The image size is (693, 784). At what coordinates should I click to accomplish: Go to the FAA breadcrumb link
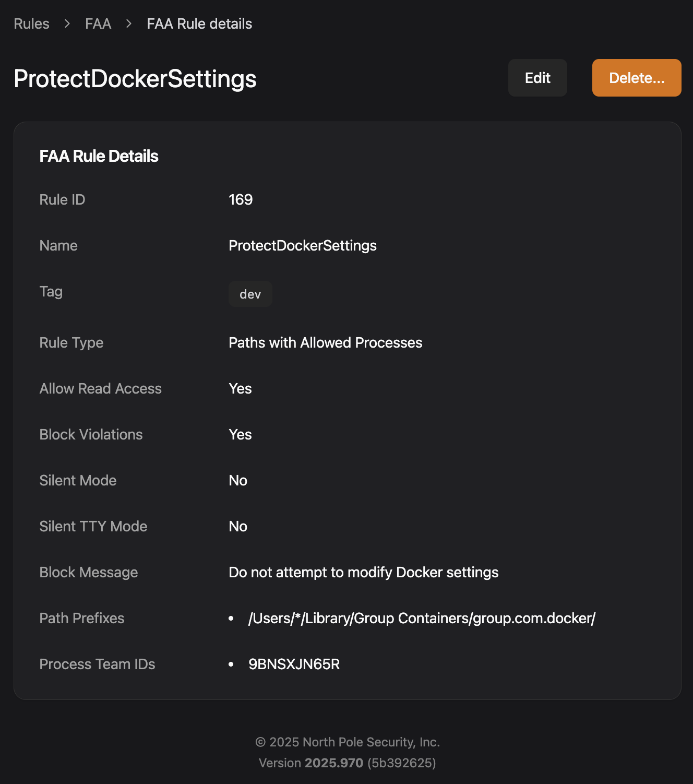98,24
